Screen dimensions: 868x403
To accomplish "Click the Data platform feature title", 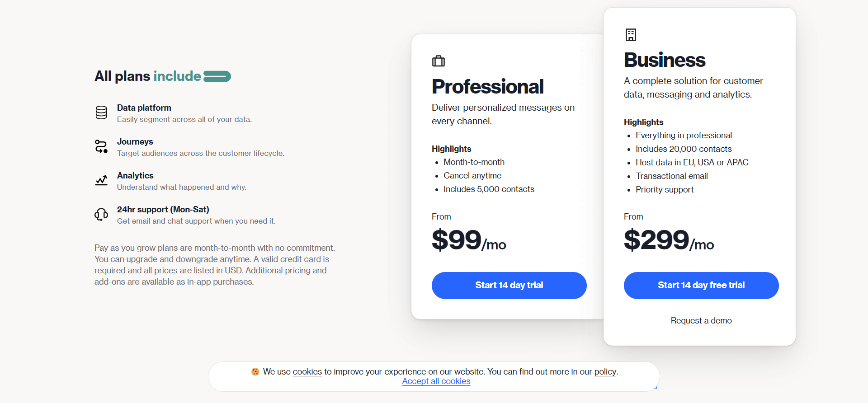I will 144,108.
